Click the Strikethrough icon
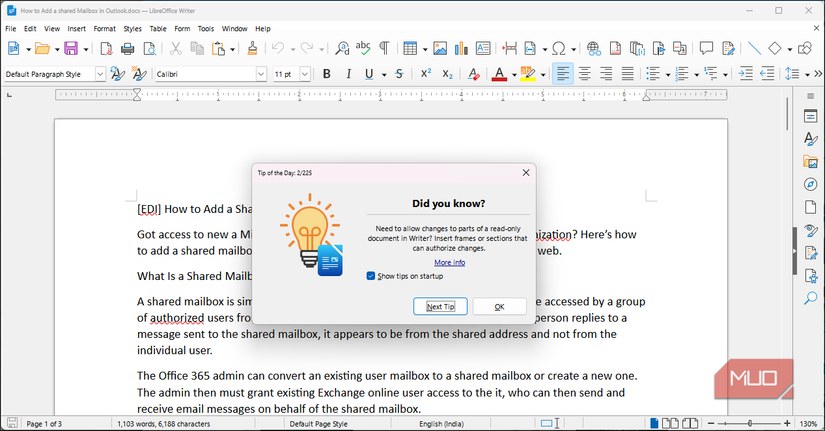 click(399, 74)
